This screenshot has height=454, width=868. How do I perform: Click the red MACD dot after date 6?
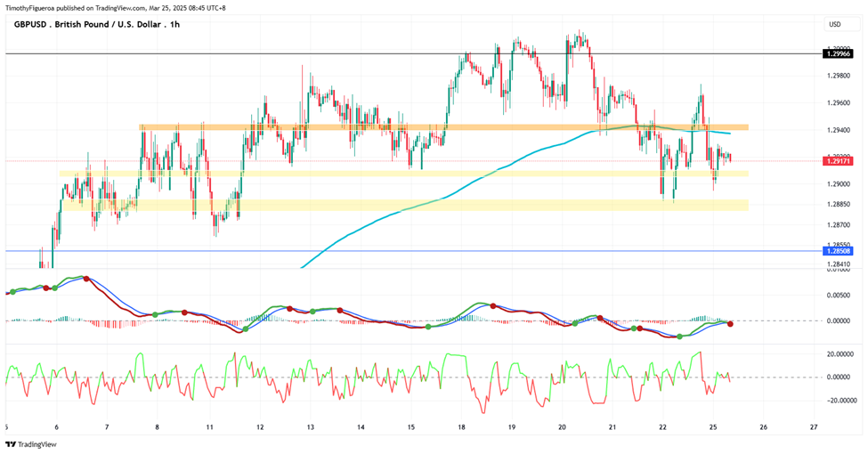[x=86, y=279]
